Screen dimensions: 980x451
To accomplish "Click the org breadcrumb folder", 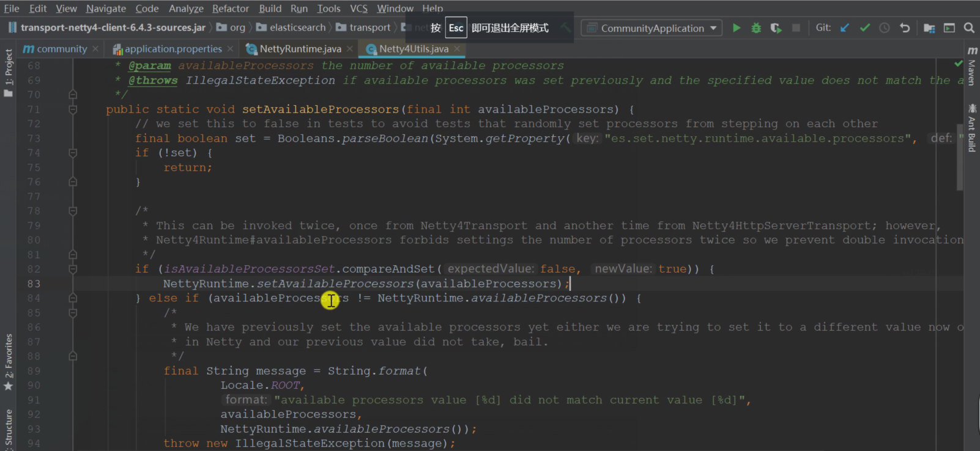I will pos(231,28).
